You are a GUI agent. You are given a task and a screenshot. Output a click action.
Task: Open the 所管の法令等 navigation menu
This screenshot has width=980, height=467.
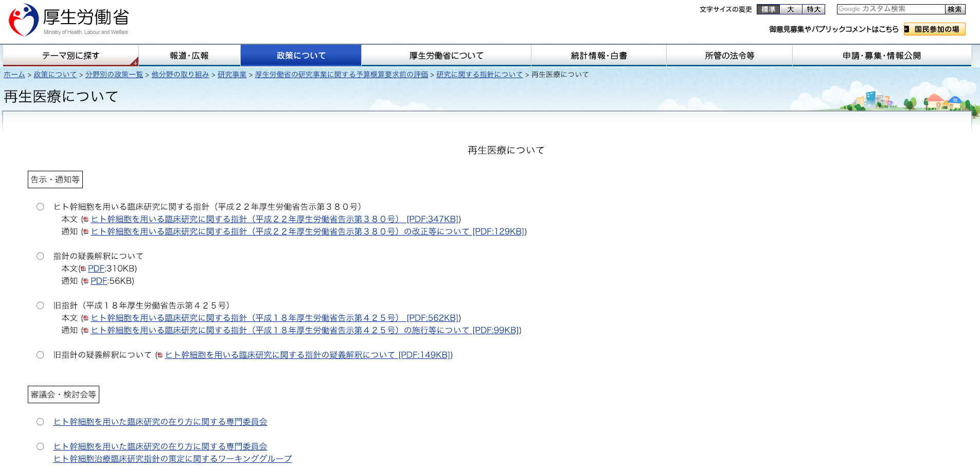tap(729, 56)
